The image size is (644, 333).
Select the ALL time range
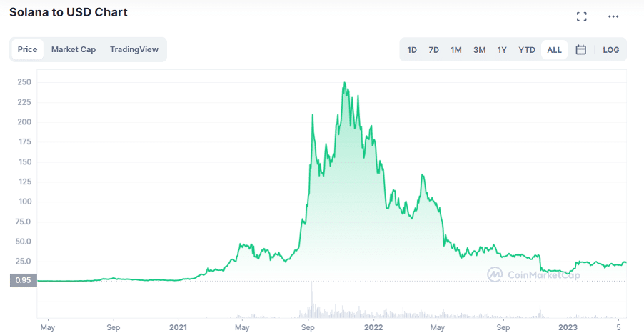pos(555,50)
